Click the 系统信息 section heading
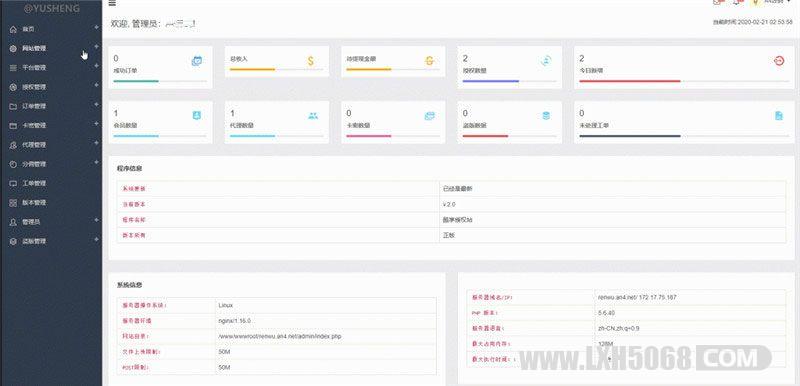The image size is (800, 386). tap(130, 285)
